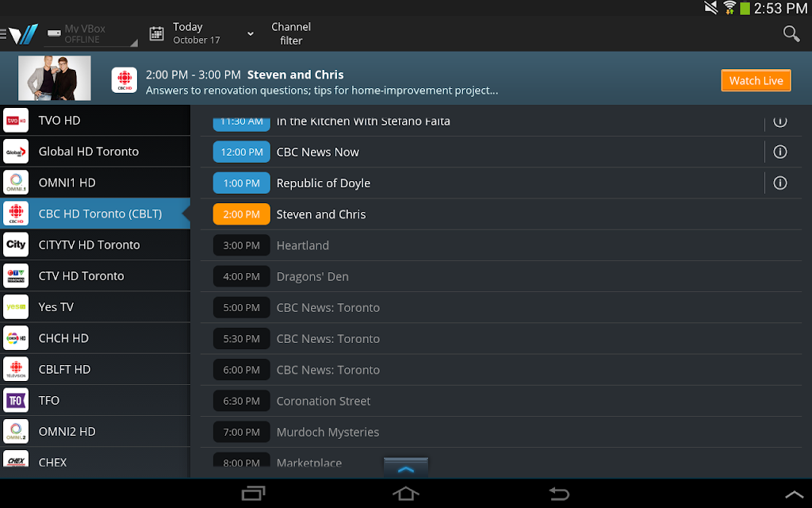Screen dimensions: 812x508
Task: Select the TFO channel logo
Action: pyautogui.click(x=16, y=400)
